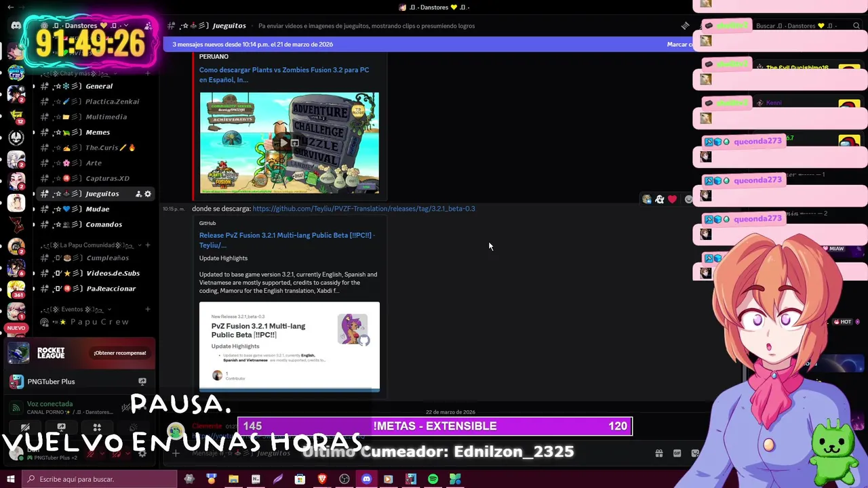The height and width of the screenshot is (488, 868).
Task: Open the Comandos channel
Action: [95, 224]
